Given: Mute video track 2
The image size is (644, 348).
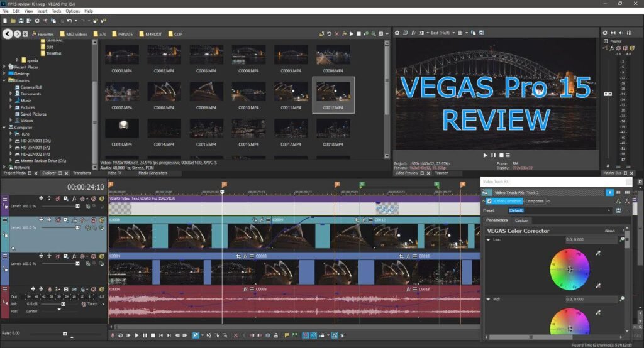Looking at the screenshot, I should click(x=94, y=220).
